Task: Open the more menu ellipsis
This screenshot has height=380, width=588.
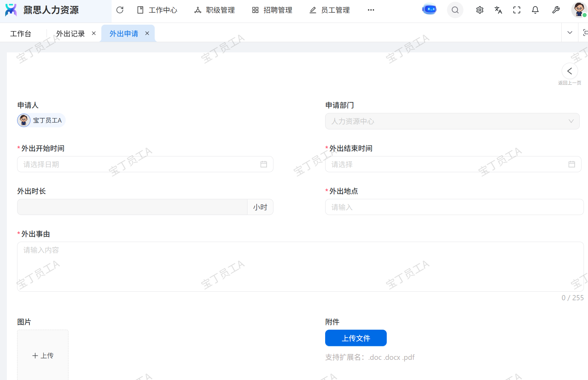Action: pyautogui.click(x=371, y=10)
